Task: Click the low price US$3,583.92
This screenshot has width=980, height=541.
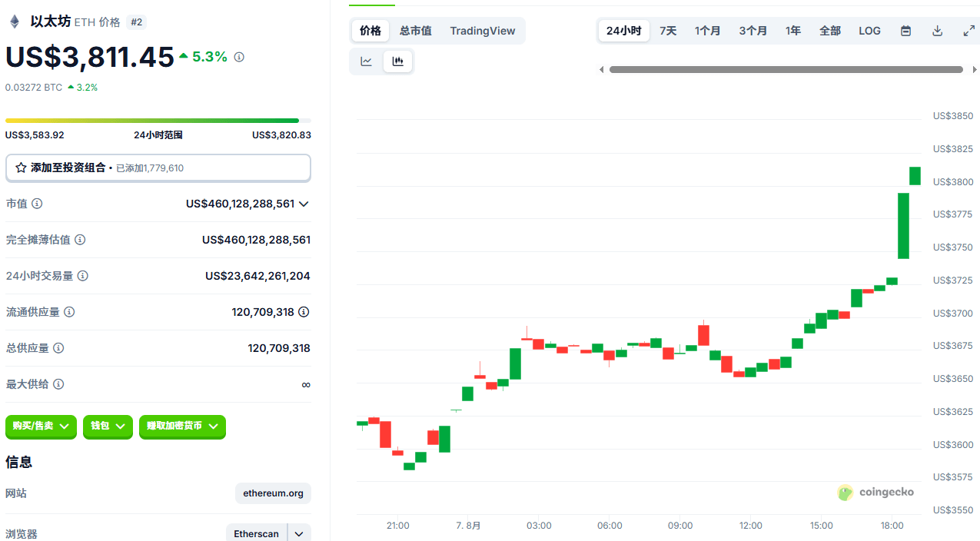Action: coord(35,135)
